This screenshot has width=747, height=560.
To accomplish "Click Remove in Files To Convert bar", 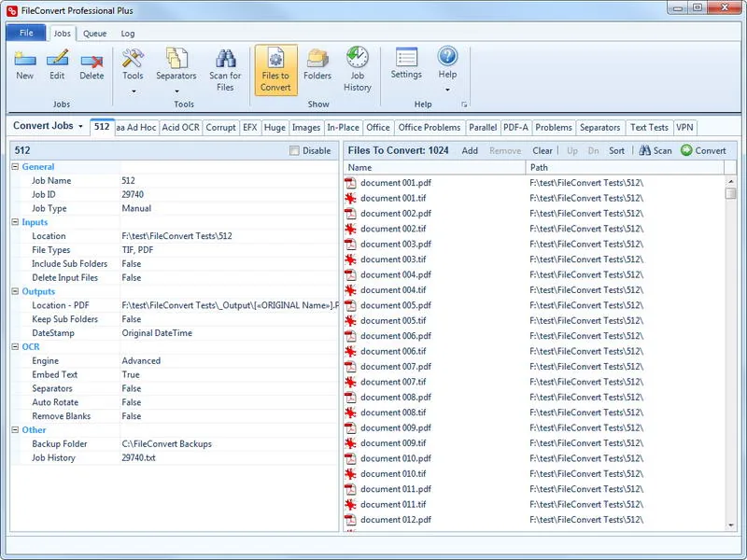I will (x=505, y=150).
